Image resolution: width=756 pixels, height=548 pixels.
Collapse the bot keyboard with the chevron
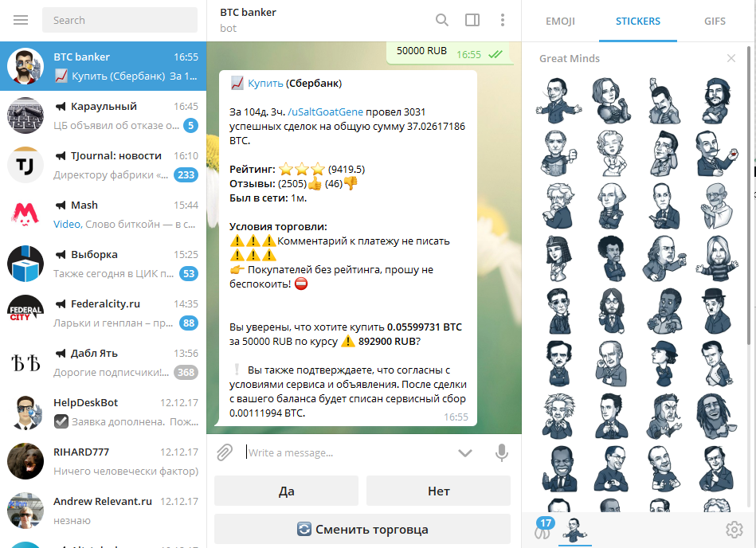pos(464,453)
